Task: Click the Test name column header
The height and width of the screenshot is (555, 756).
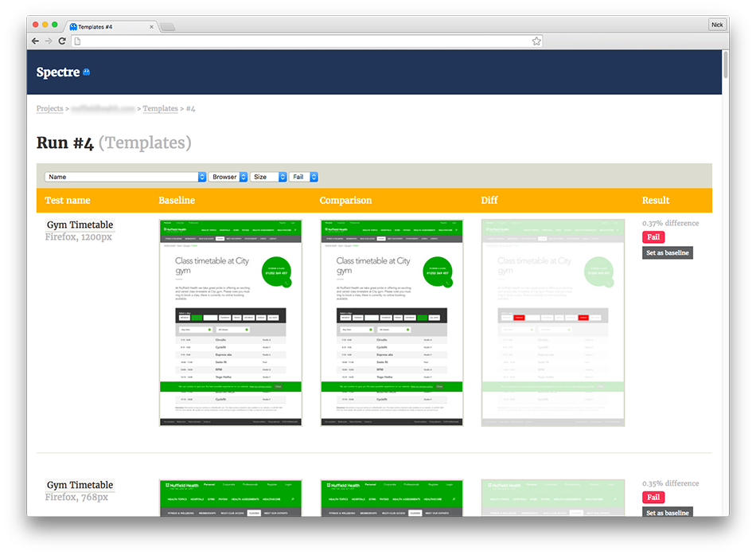Action: click(68, 201)
